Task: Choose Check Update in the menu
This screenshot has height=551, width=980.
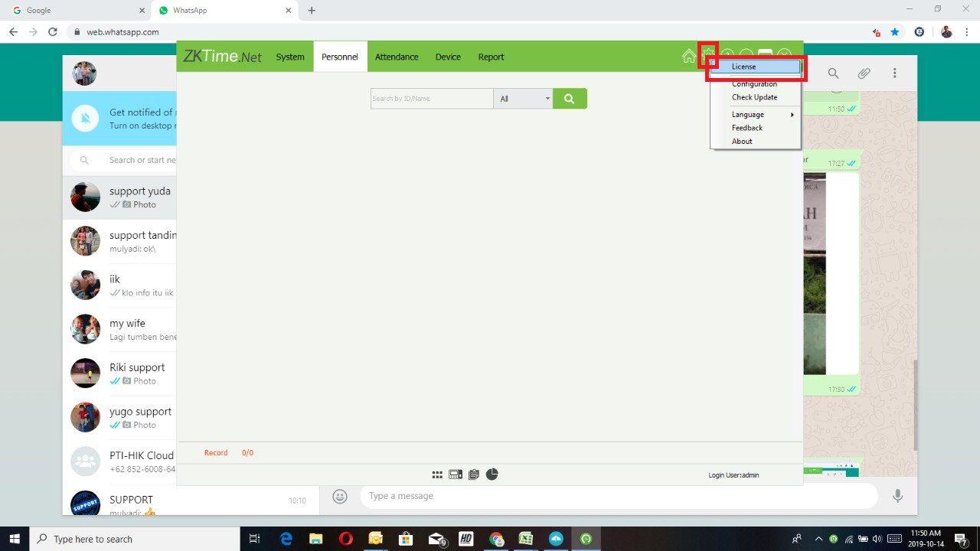Action: (754, 98)
